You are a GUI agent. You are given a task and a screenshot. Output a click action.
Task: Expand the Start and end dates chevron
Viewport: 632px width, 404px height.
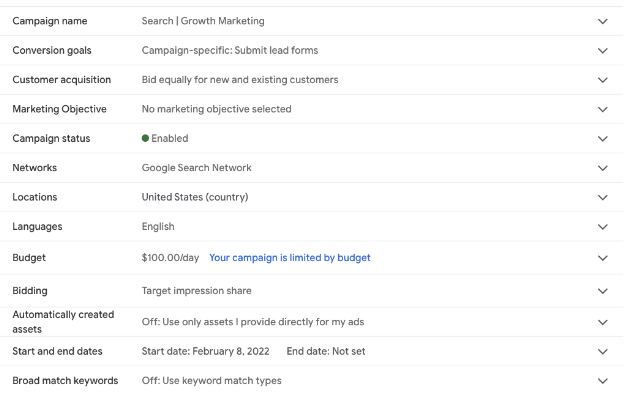[602, 352]
